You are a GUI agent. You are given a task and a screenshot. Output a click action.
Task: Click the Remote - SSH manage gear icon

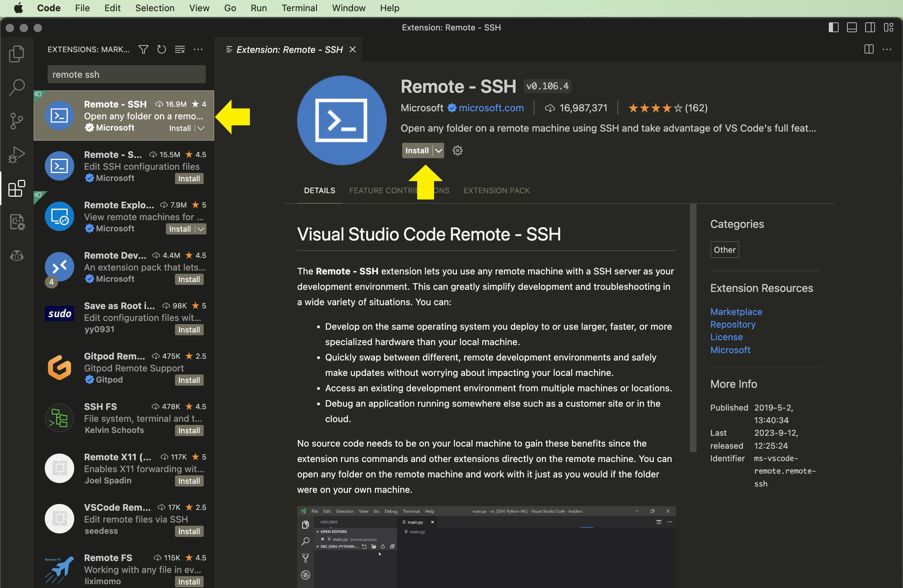457,150
